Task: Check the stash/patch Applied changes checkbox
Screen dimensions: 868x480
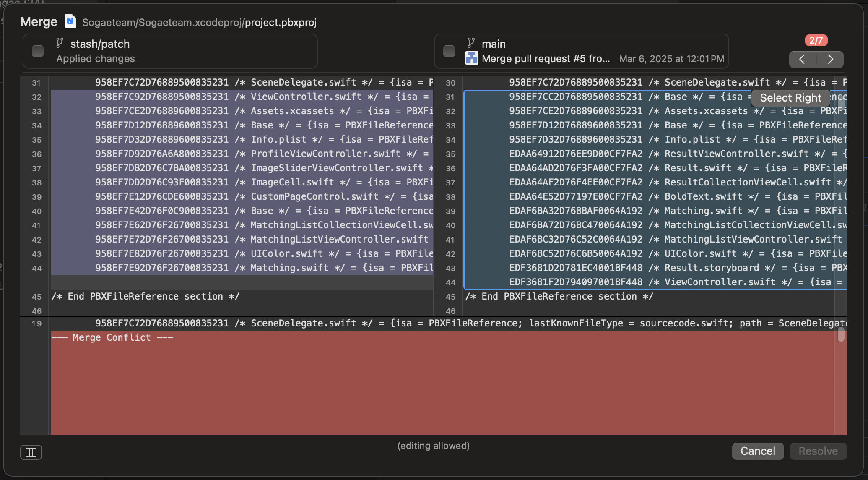Action: pos(38,51)
